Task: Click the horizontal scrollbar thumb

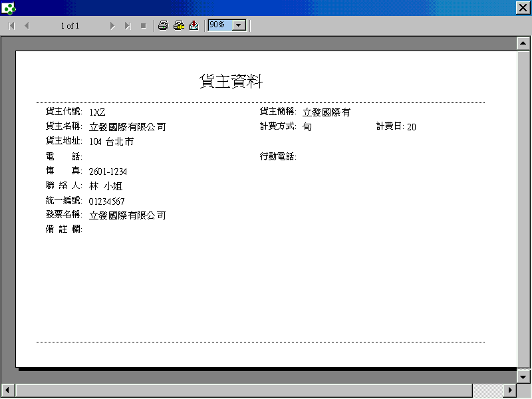Action: coord(243,390)
